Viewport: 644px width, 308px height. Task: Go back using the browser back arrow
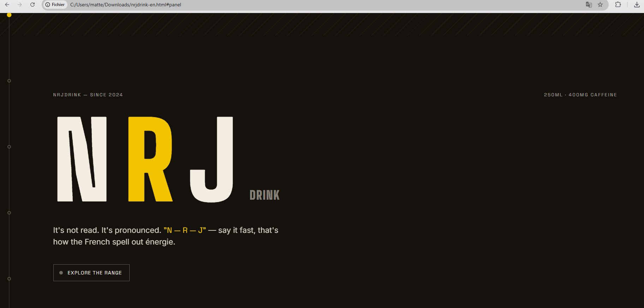tap(7, 5)
